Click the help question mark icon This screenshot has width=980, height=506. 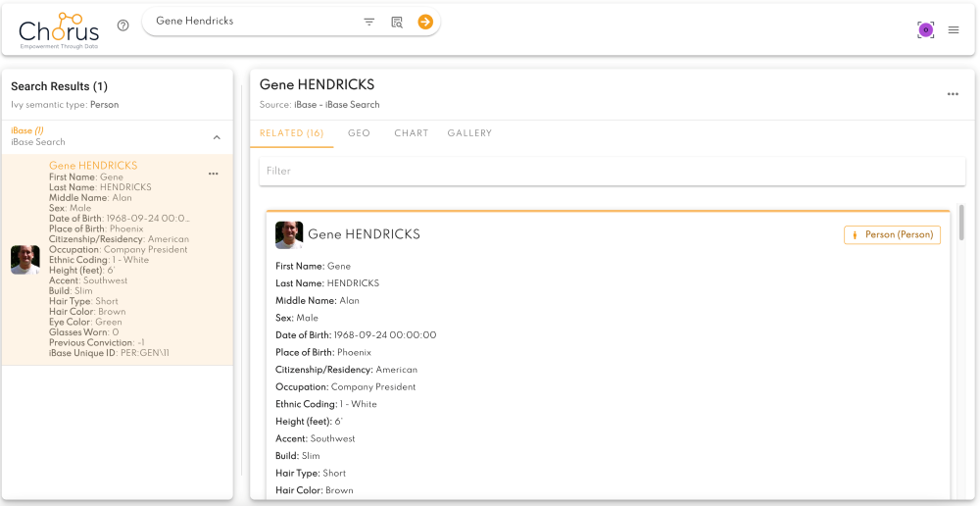(x=123, y=25)
